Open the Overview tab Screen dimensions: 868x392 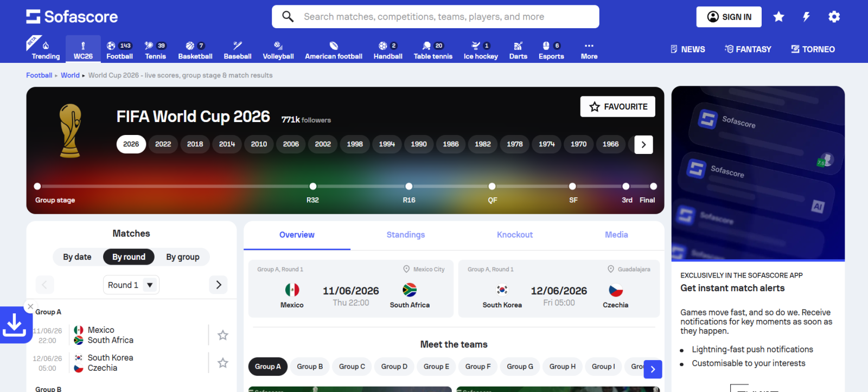click(x=297, y=235)
